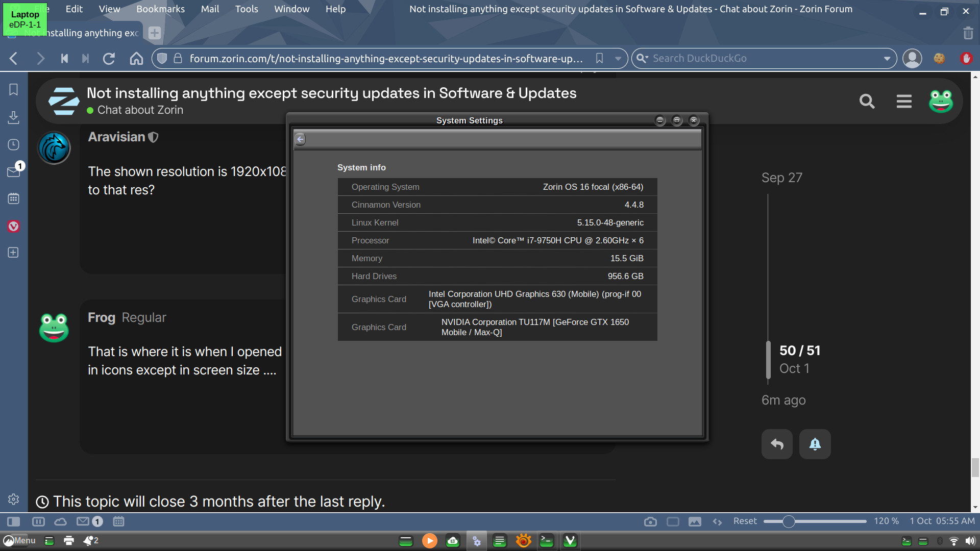This screenshot has height=551, width=980.
Task: Open the sync cloud status icon
Action: [61, 521]
